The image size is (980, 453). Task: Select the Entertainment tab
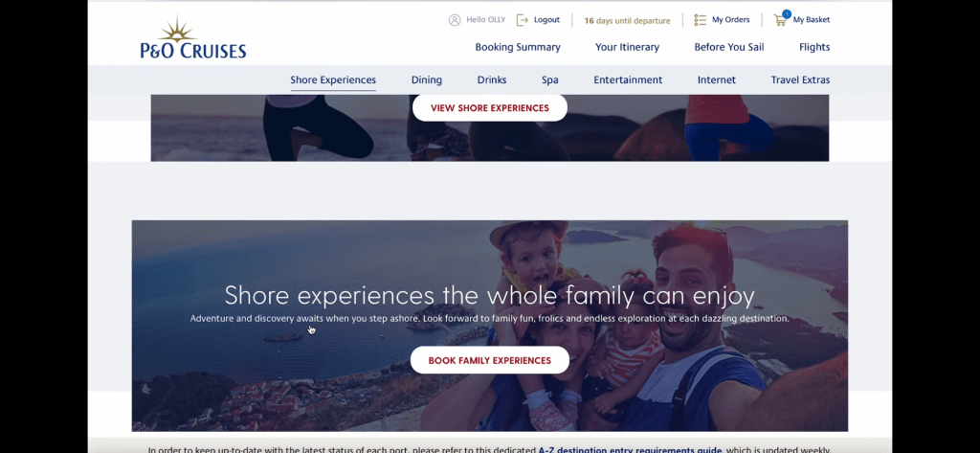pos(628,80)
